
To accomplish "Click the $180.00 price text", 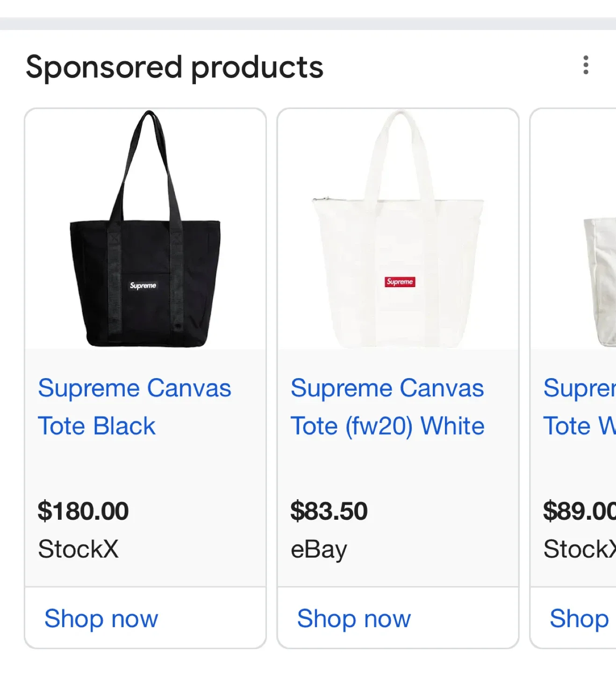I will (83, 510).
